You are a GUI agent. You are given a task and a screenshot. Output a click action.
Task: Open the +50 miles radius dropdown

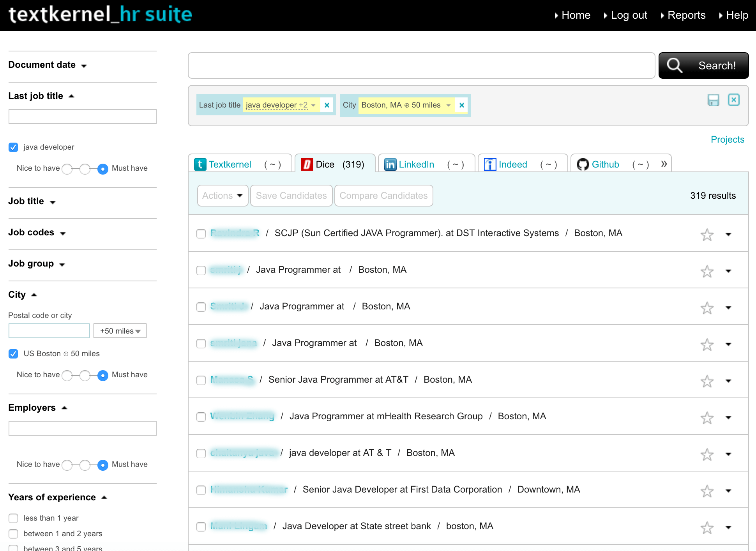point(120,331)
